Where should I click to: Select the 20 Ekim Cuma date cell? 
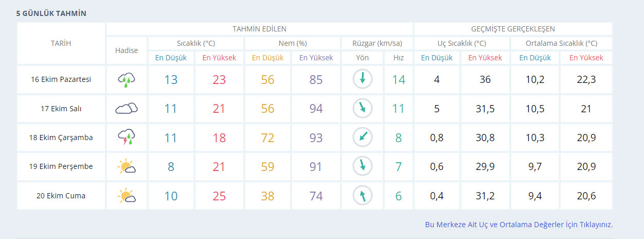61,196
